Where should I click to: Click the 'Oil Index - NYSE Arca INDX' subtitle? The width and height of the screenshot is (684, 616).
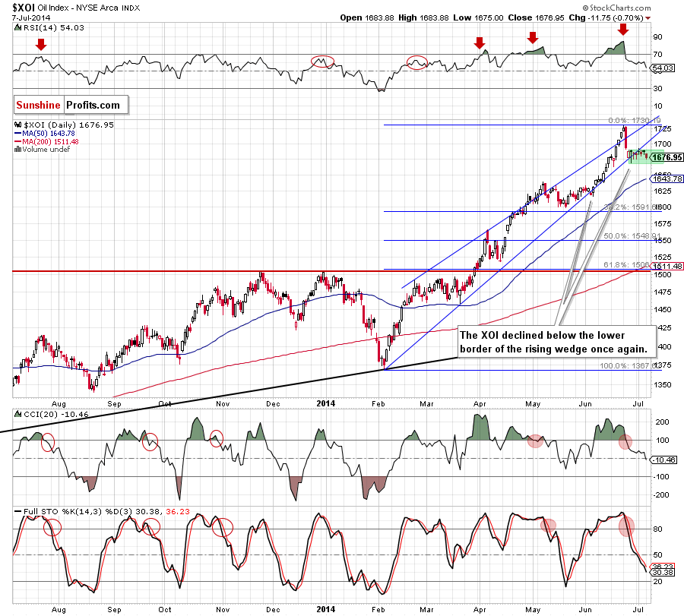click(x=89, y=8)
